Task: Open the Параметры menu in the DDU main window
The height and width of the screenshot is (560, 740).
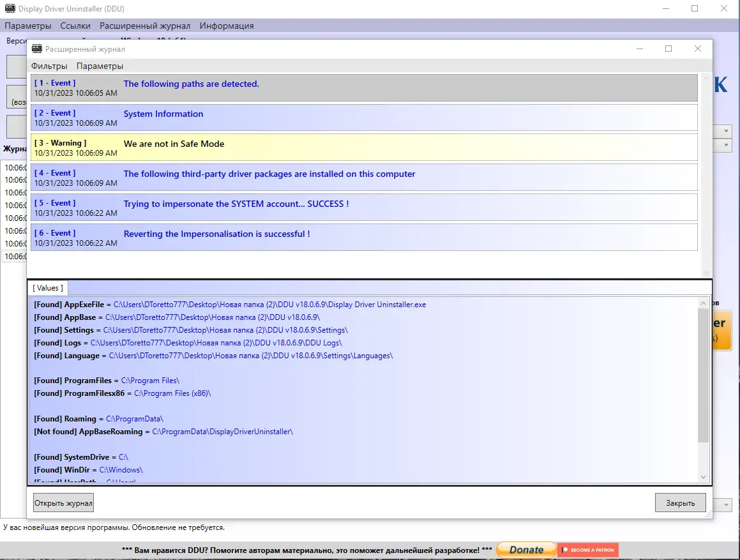Action: (x=28, y=26)
